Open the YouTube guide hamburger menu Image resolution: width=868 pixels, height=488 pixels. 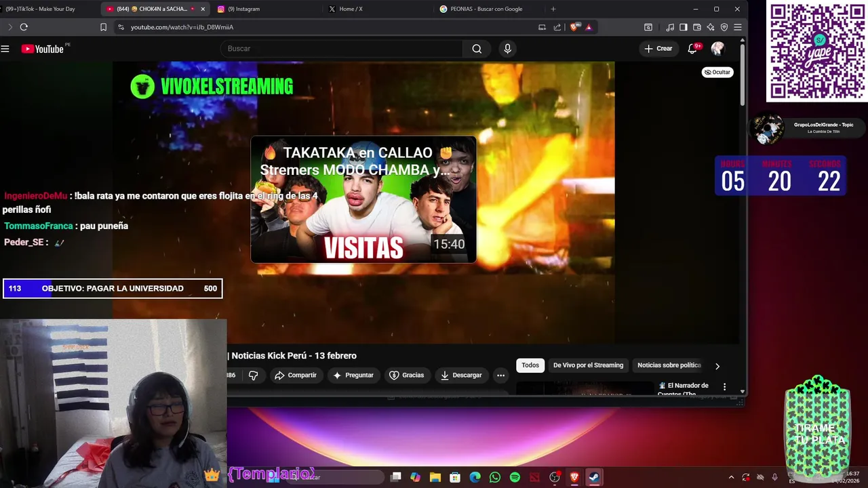(5, 49)
